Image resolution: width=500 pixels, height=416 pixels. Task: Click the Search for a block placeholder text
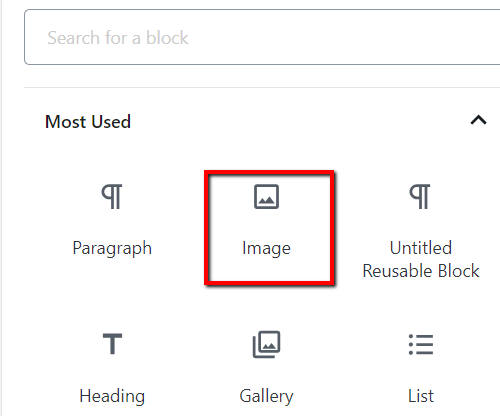coord(118,38)
